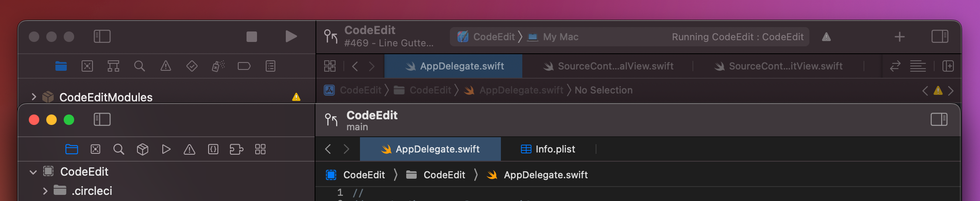Switch to SourceCont...itView.swift tab
Viewport: 980px width, 201px height.
click(x=778, y=66)
